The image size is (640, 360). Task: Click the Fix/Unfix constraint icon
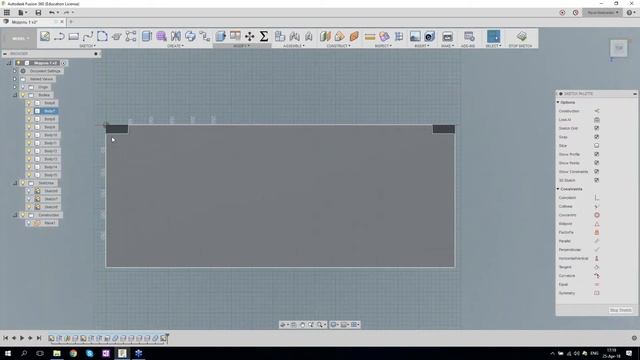tap(597, 232)
